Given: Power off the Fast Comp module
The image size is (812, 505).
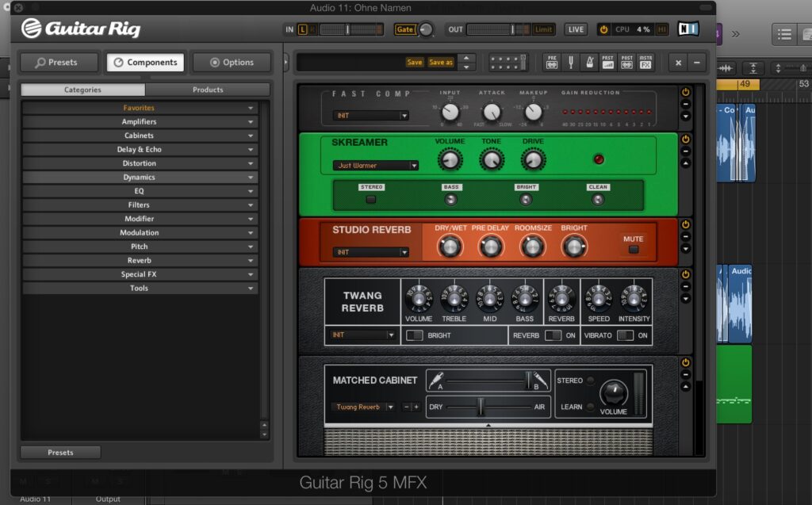Looking at the screenshot, I should [686, 92].
